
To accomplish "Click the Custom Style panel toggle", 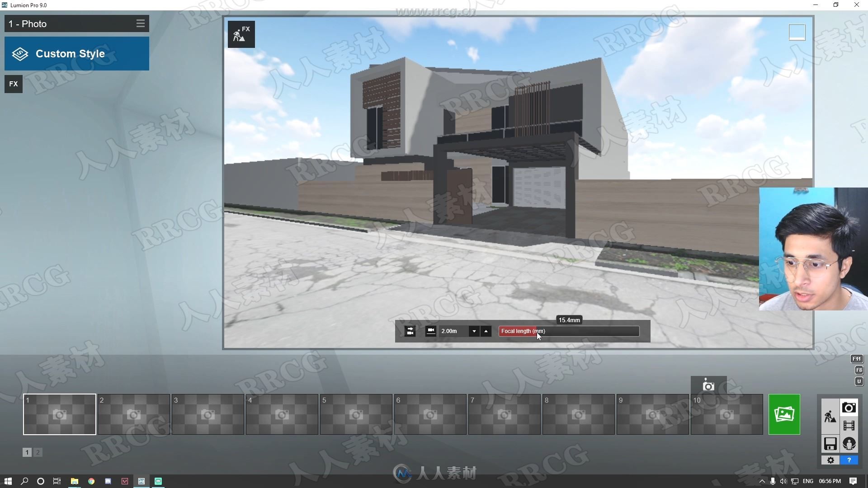I will 76,53.
